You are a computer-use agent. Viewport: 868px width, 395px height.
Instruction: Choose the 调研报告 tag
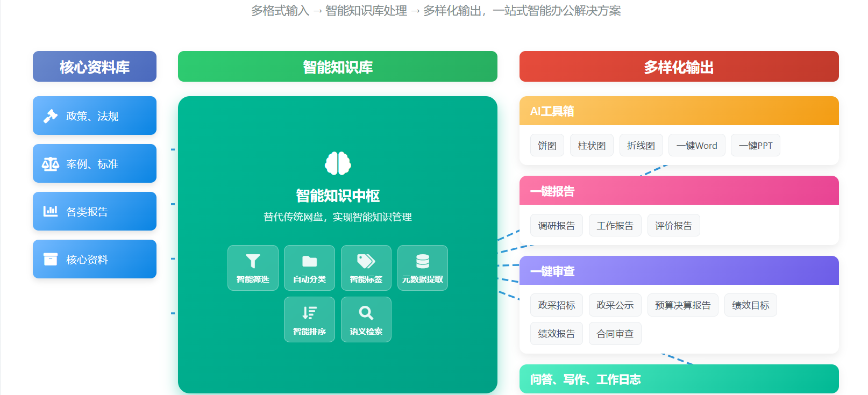pyautogui.click(x=556, y=226)
